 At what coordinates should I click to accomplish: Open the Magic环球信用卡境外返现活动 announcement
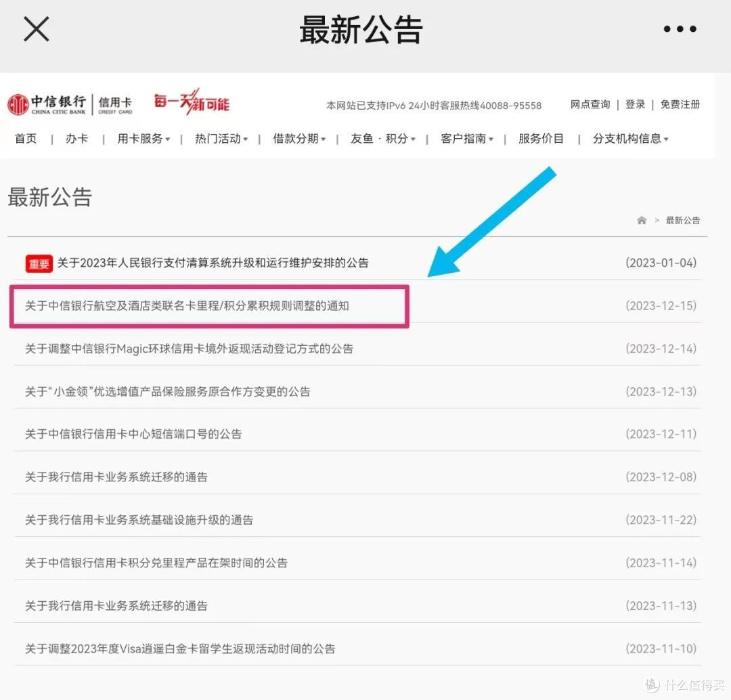pos(189,349)
